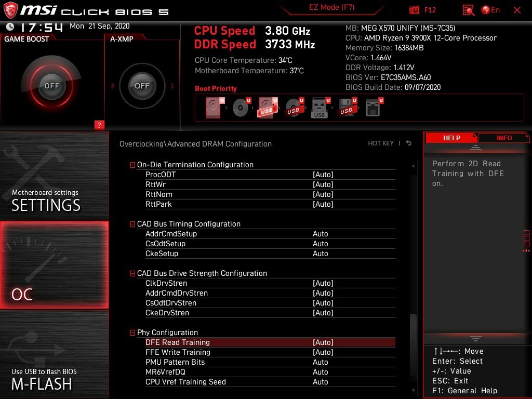
Task: Switch to the INFO tab
Action: 504,138
